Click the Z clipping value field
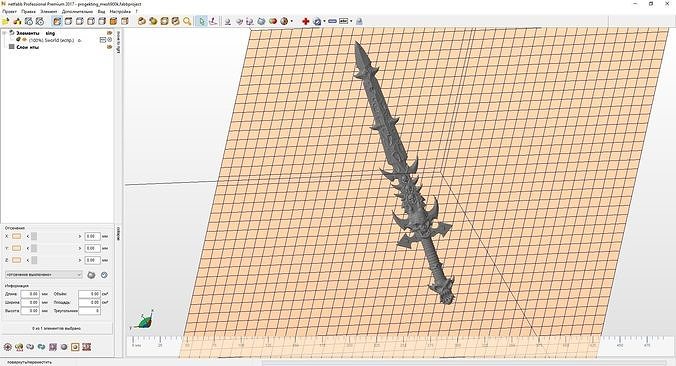676x366 pixels. click(92, 260)
